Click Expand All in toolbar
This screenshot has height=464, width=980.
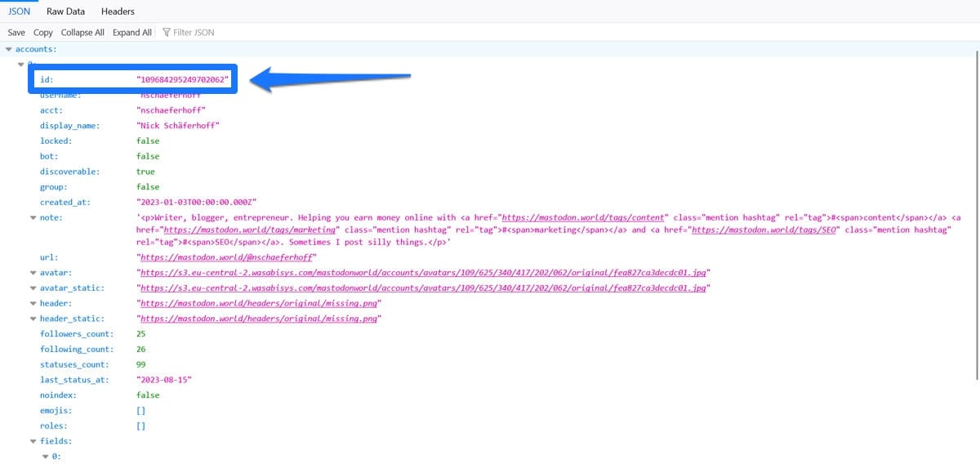(132, 33)
